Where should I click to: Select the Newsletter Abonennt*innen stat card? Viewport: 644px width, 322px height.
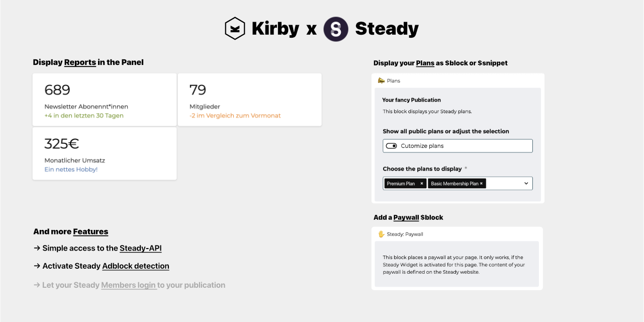pos(104,99)
